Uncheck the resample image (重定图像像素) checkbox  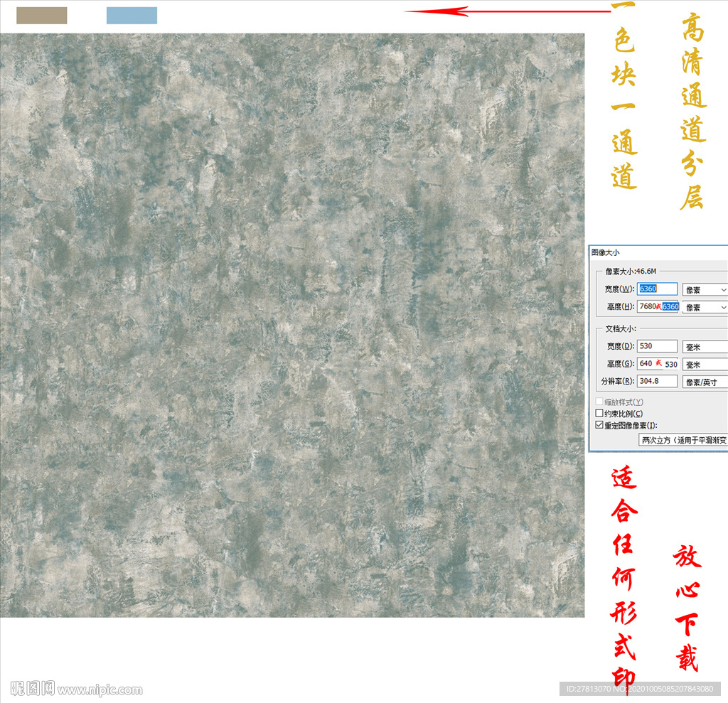[x=599, y=425]
